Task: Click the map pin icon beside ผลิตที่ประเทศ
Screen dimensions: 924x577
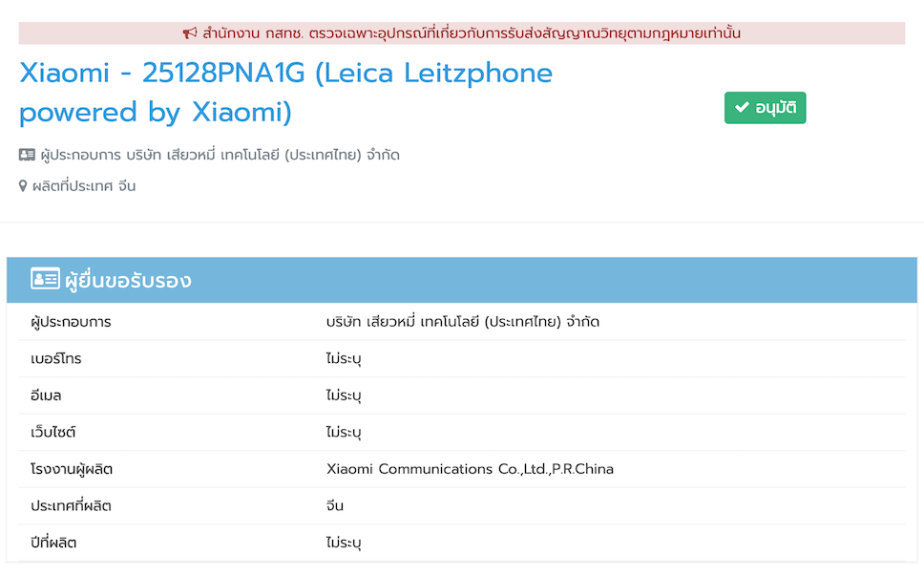Action: click(x=24, y=186)
